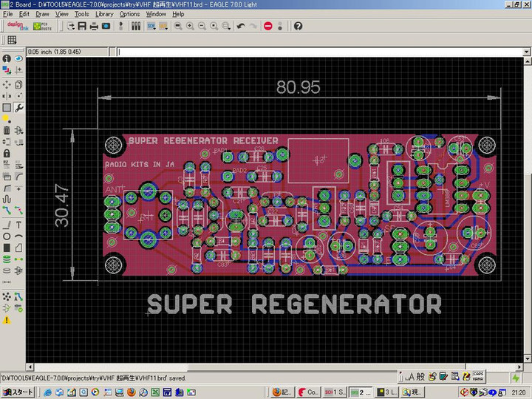Viewport: 532px width, 399px height.
Task: Select the Circle drawing tool
Action: pos(7,236)
